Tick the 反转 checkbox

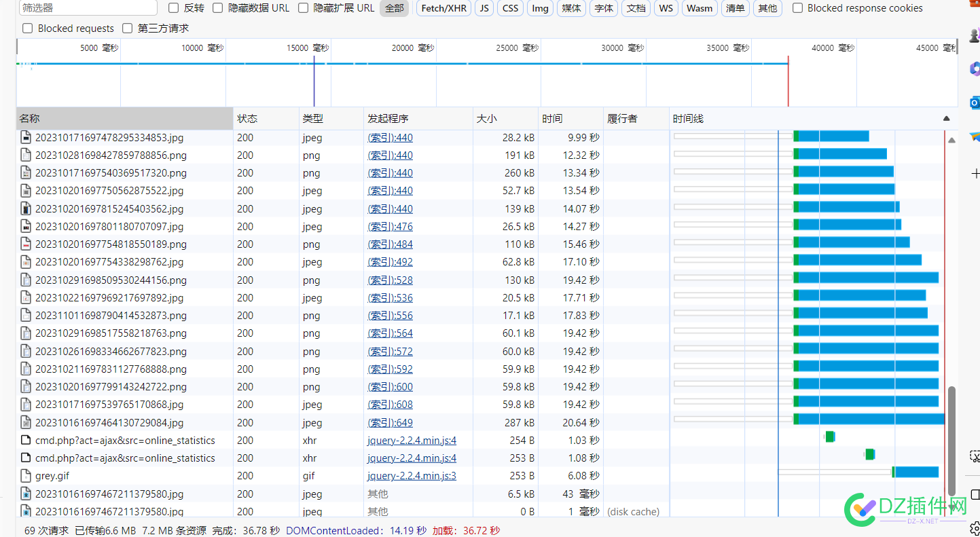coord(174,8)
